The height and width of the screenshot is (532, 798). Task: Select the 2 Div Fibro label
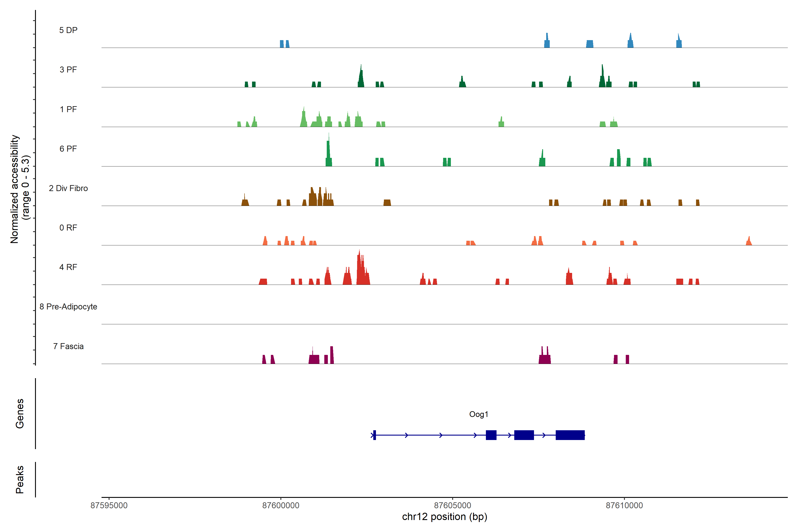[x=68, y=188]
